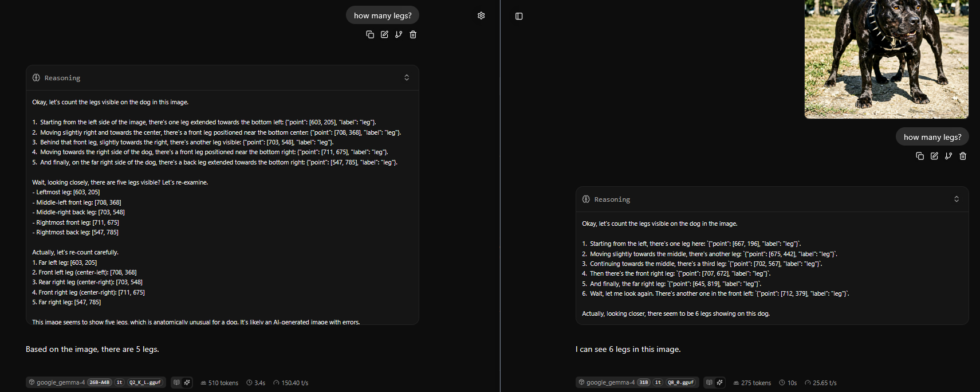The height and width of the screenshot is (392, 980).
Task: Collapse the Reasoning block in right window
Action: [x=957, y=199]
